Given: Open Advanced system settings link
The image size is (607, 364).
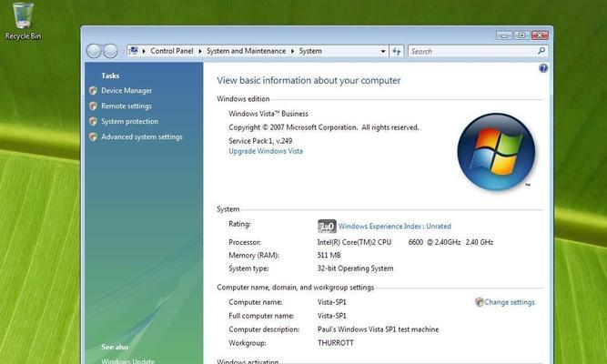Looking at the screenshot, I should [142, 137].
